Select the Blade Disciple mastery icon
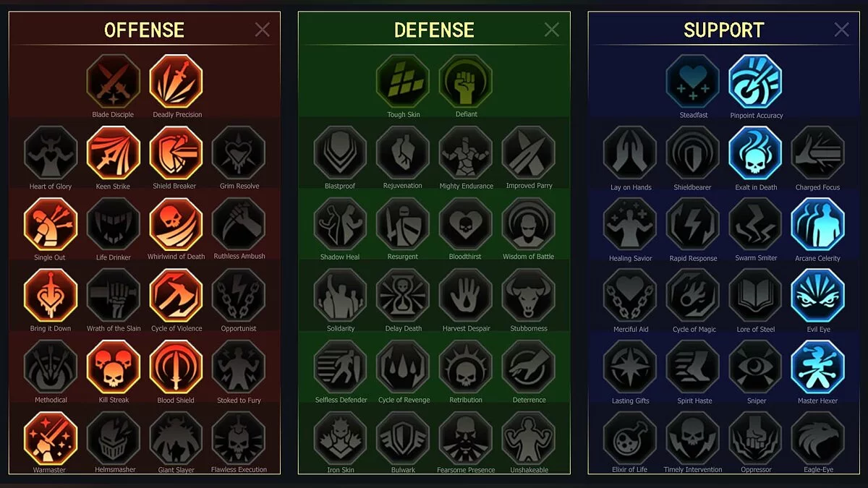 (x=114, y=82)
